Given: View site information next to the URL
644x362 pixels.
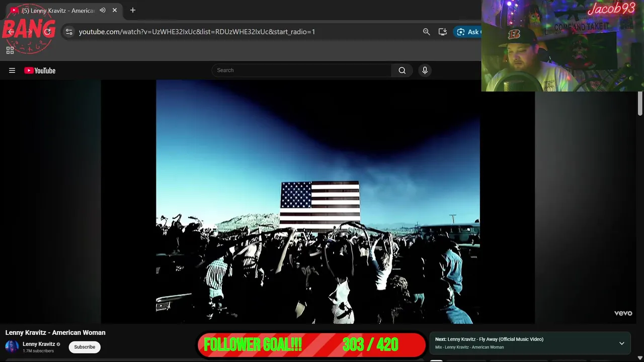Looking at the screenshot, I should point(69,32).
